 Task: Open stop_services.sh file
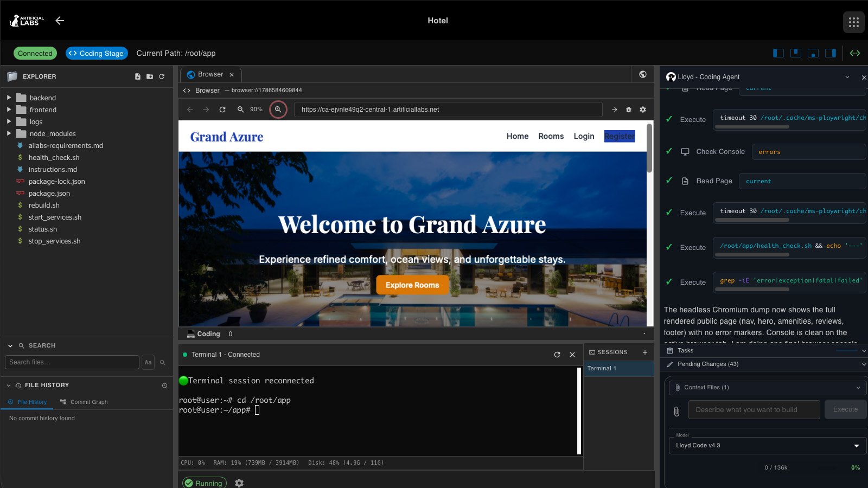click(54, 241)
